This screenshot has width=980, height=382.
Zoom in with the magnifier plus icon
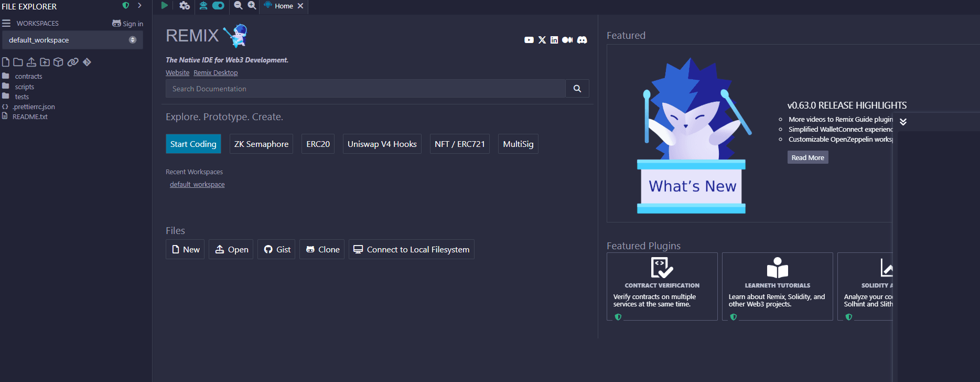point(252,5)
